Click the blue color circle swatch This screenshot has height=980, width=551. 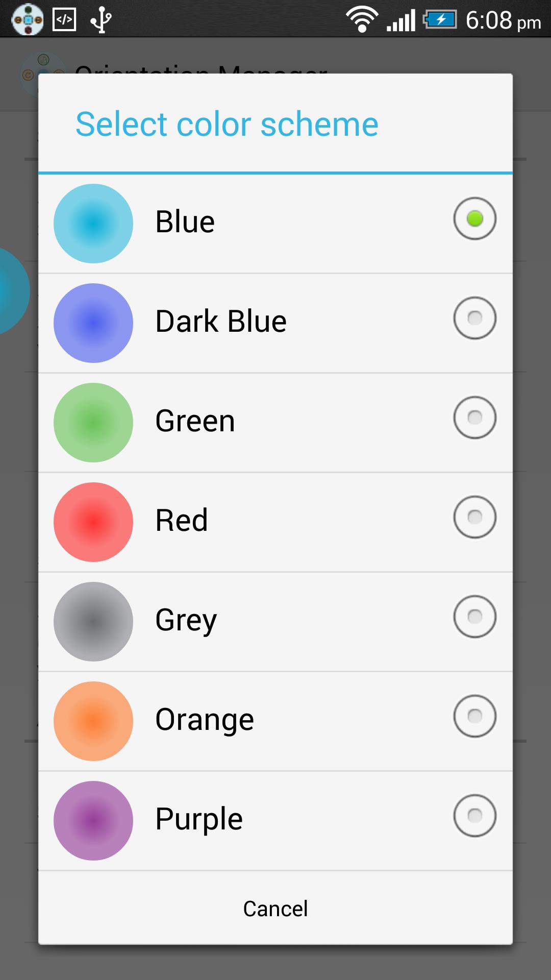point(93,224)
